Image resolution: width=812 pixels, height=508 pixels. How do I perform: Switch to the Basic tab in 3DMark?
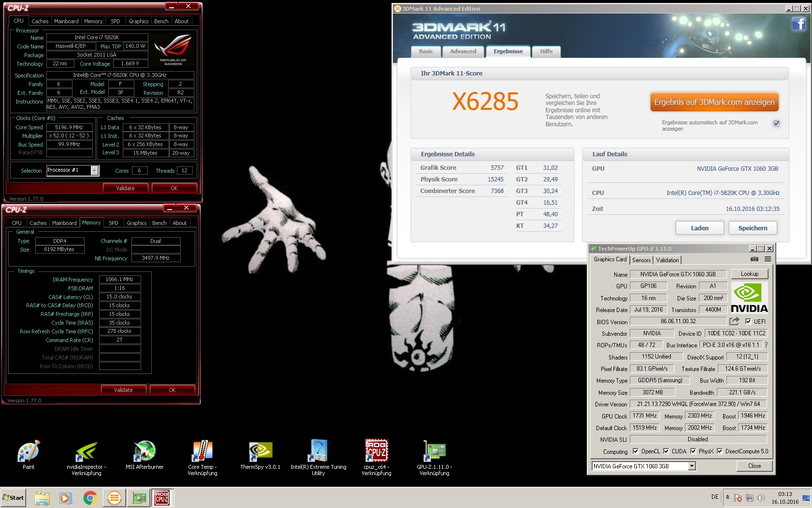pos(426,51)
